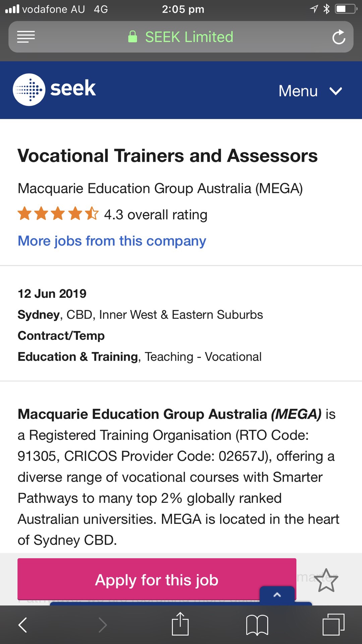This screenshot has height=644, width=362.
Task: Tap the SEEK logo
Action: click(x=54, y=90)
